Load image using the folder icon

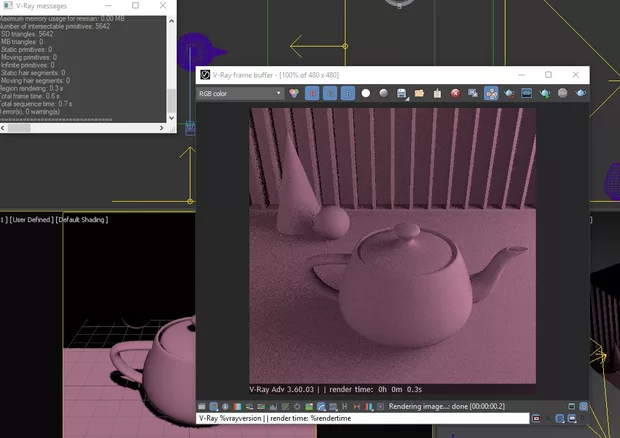(420, 93)
